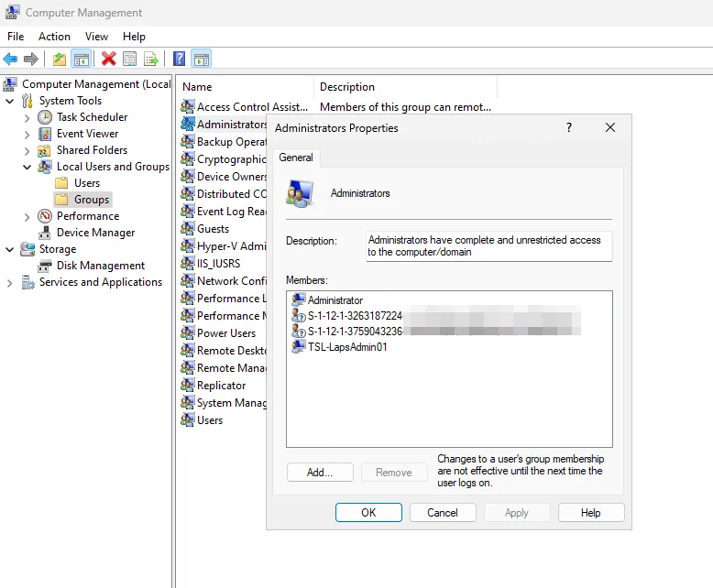
Task: Collapse the System Tools tree node
Action: [9, 101]
